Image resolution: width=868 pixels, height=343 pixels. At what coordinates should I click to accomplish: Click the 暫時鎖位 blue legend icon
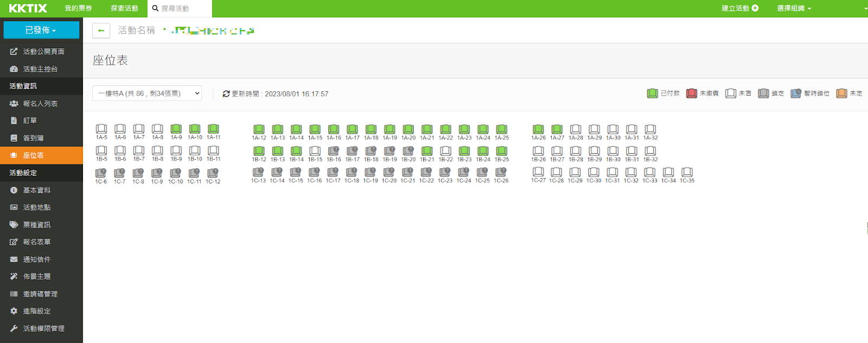[x=796, y=93]
